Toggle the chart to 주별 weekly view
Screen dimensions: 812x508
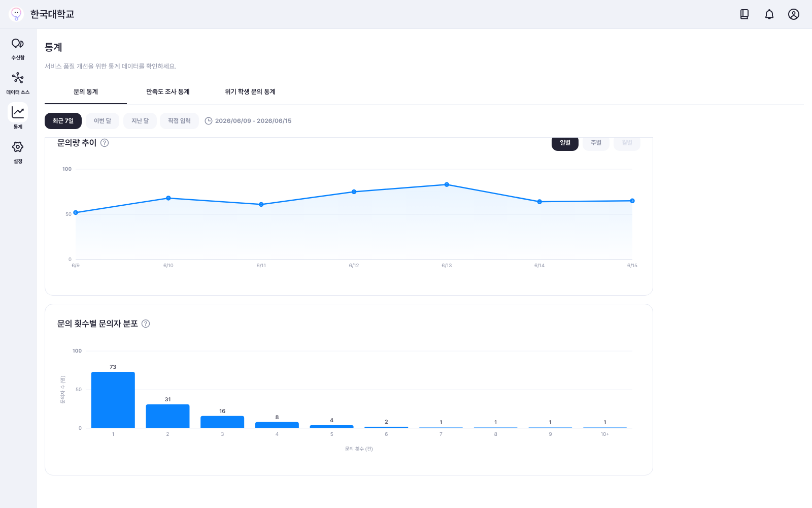pos(596,143)
